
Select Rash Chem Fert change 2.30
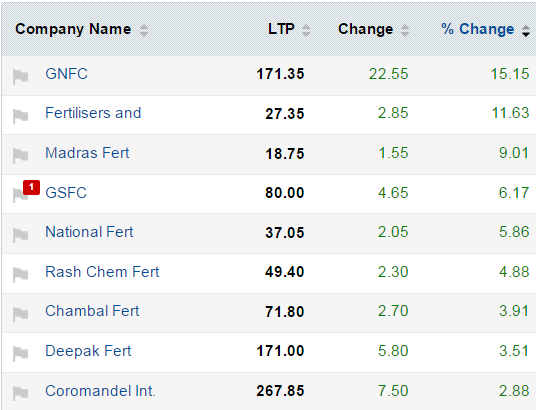(393, 272)
